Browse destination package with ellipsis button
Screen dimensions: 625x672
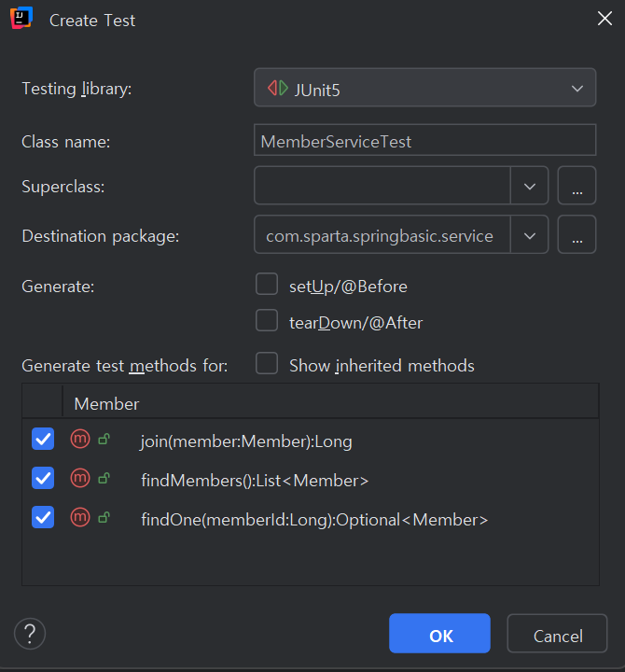tap(576, 235)
